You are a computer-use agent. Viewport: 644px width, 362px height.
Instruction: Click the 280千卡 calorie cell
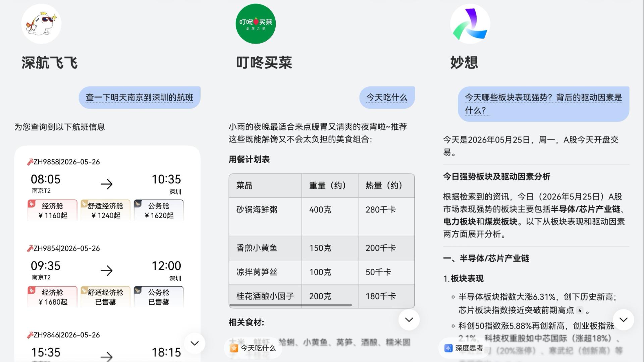[x=386, y=217]
